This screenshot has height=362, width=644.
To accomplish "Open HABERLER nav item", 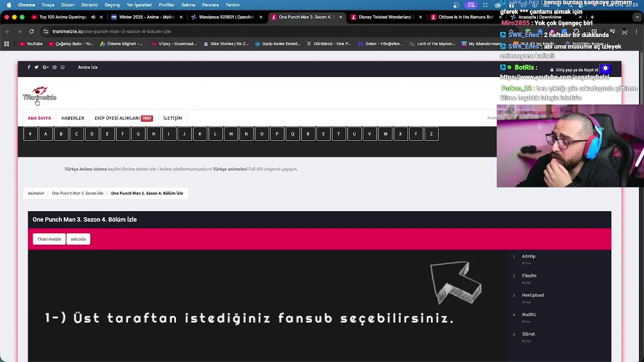I will point(72,118).
